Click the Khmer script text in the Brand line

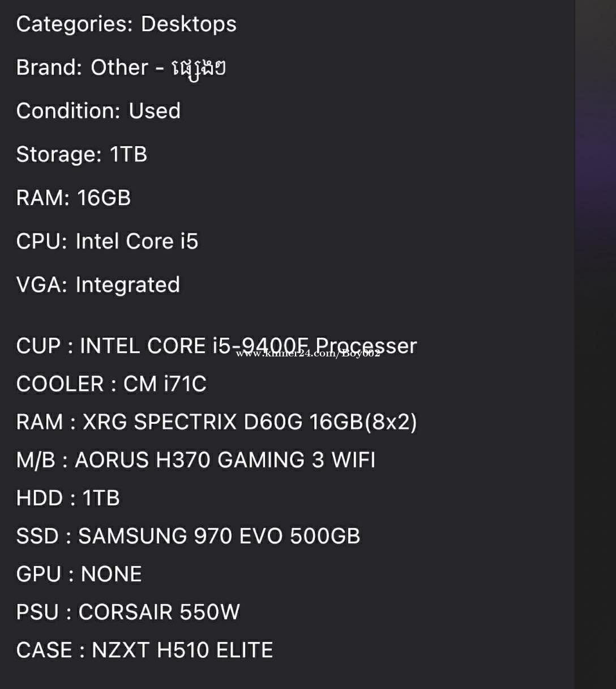click(199, 69)
